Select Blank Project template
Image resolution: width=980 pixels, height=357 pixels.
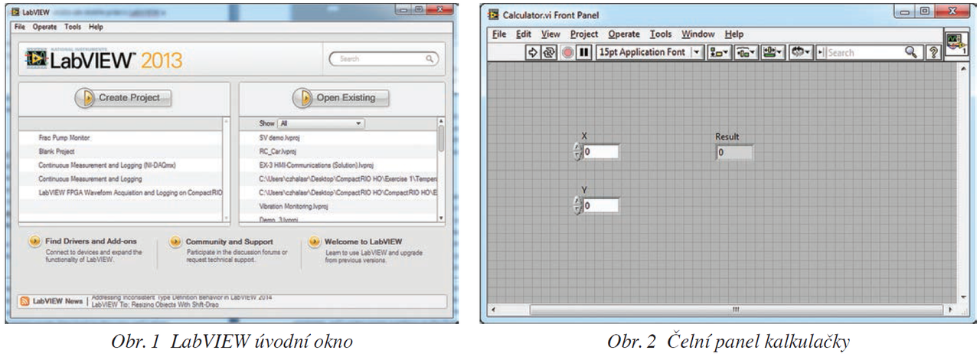pyautogui.click(x=56, y=152)
